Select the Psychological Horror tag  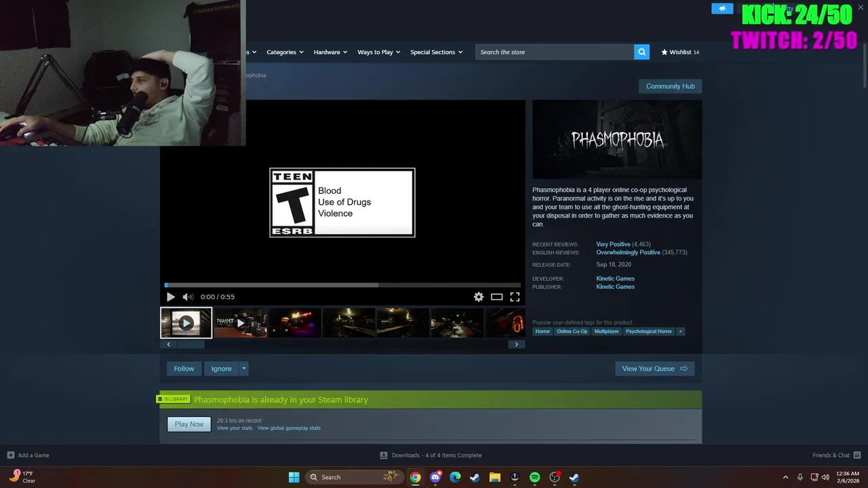pos(649,331)
